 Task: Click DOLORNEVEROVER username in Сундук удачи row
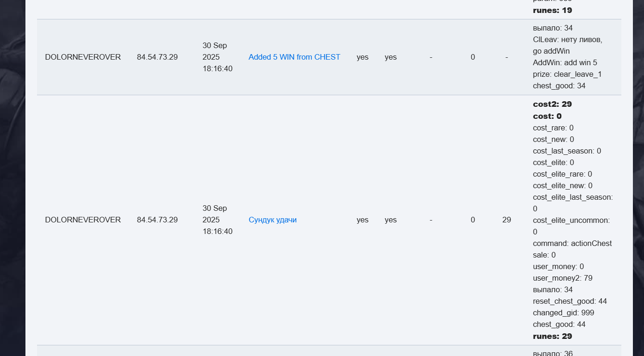(x=83, y=220)
